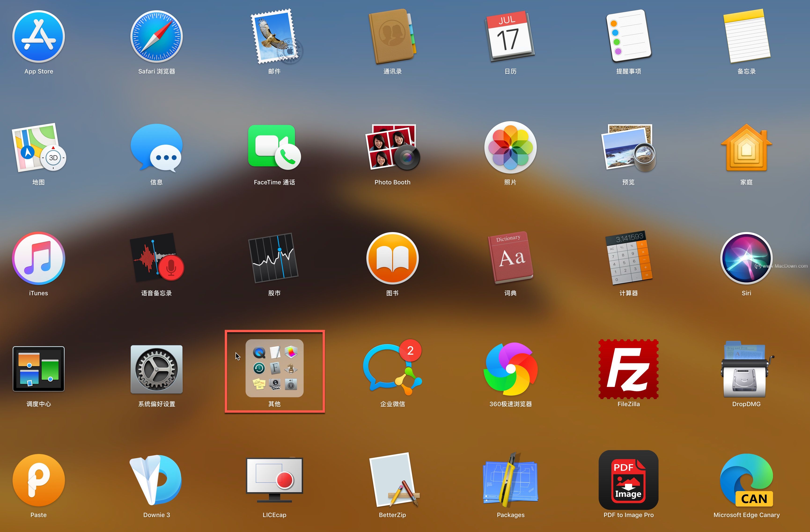Open 备忘录 Notes app

[x=746, y=36]
